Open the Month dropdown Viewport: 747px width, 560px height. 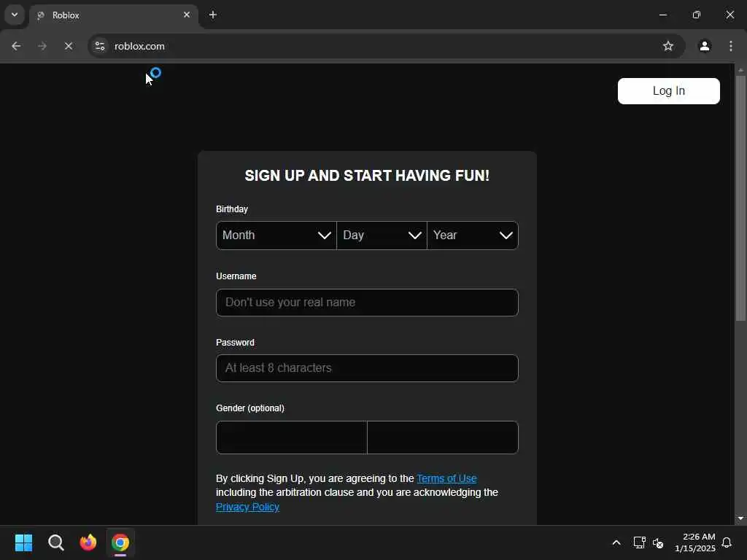(276, 236)
